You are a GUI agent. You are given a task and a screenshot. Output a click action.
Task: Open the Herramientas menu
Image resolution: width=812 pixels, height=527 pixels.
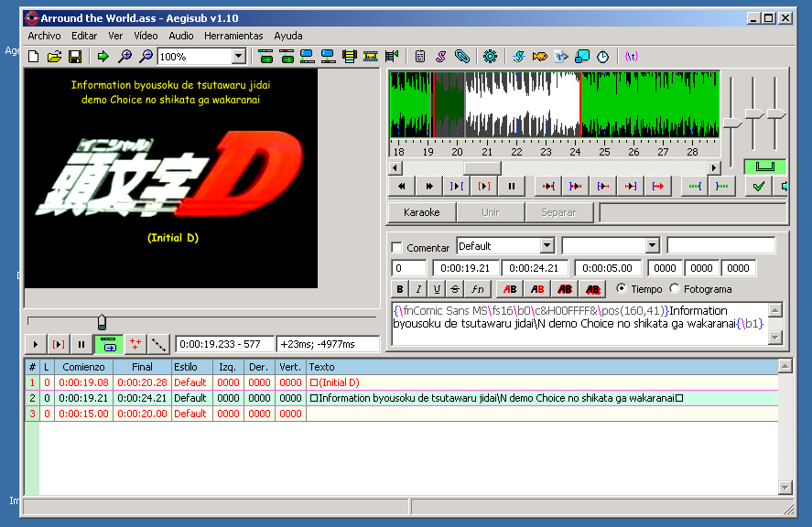pos(233,36)
